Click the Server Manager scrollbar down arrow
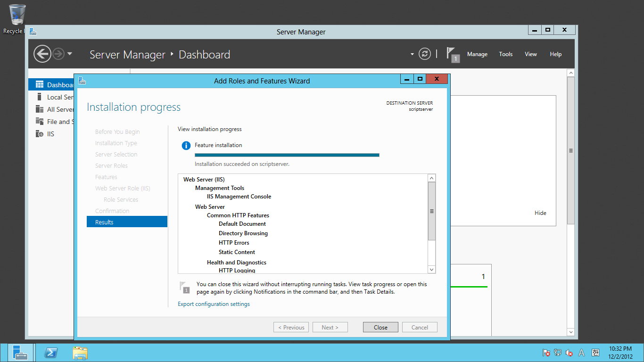The width and height of the screenshot is (644, 362). [x=571, y=332]
